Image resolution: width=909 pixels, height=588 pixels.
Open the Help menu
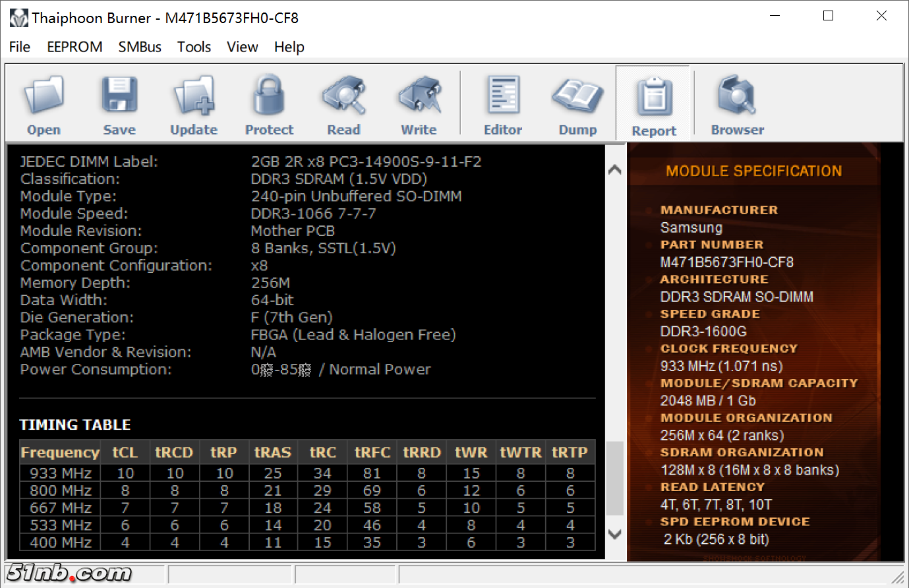(289, 47)
